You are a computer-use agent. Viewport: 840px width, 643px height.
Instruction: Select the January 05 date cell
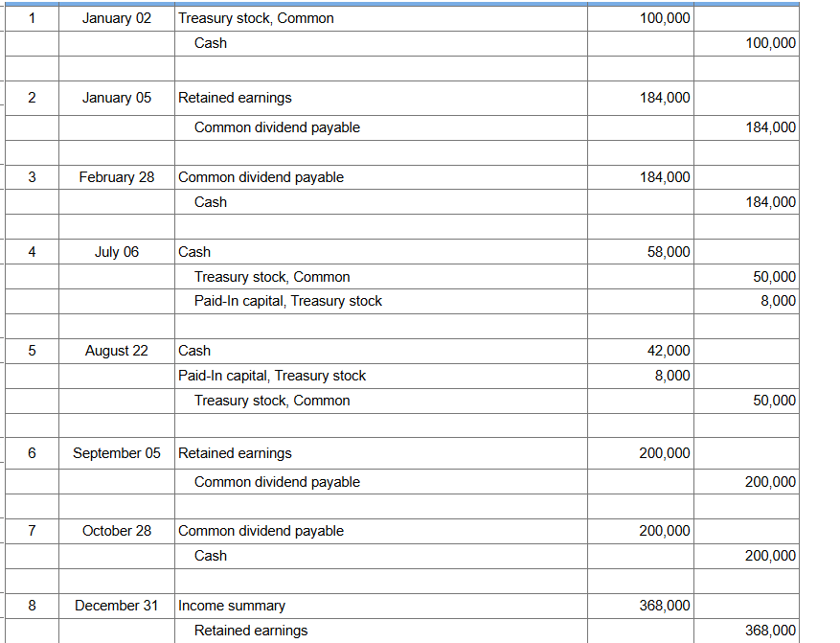[x=116, y=98]
